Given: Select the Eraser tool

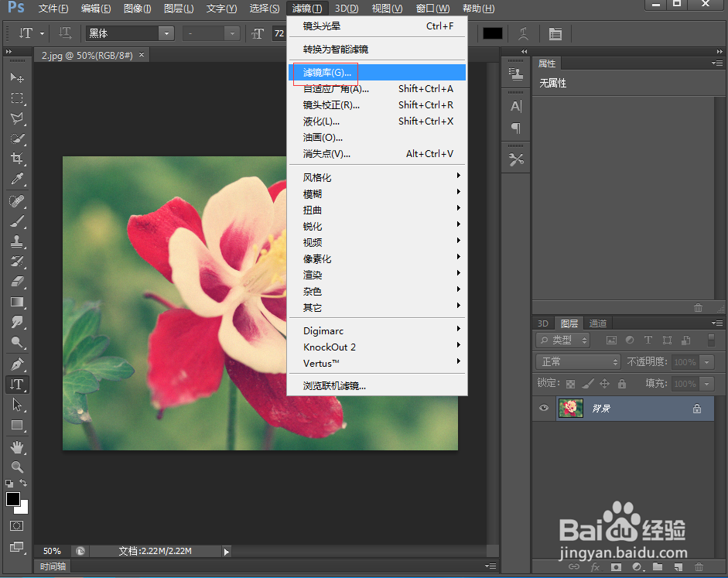Looking at the screenshot, I should tap(17, 282).
